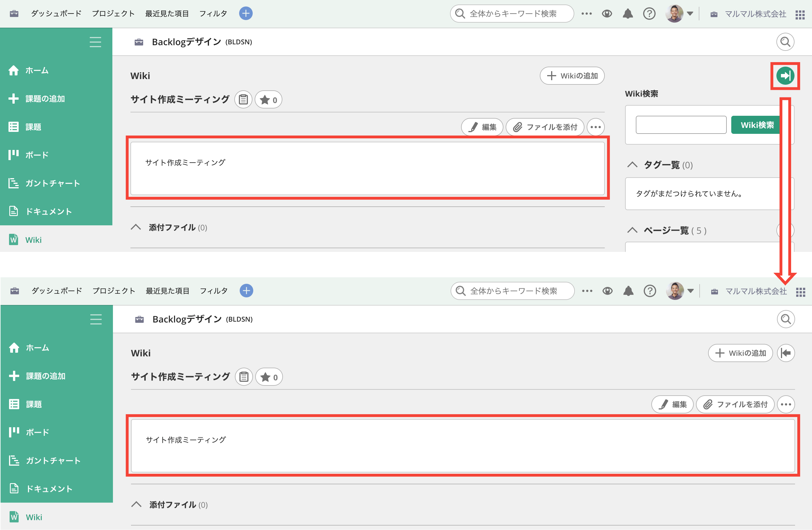Open more options beside ファイルを添付 in bottom screenshot
The width and height of the screenshot is (812, 530).
(x=786, y=404)
